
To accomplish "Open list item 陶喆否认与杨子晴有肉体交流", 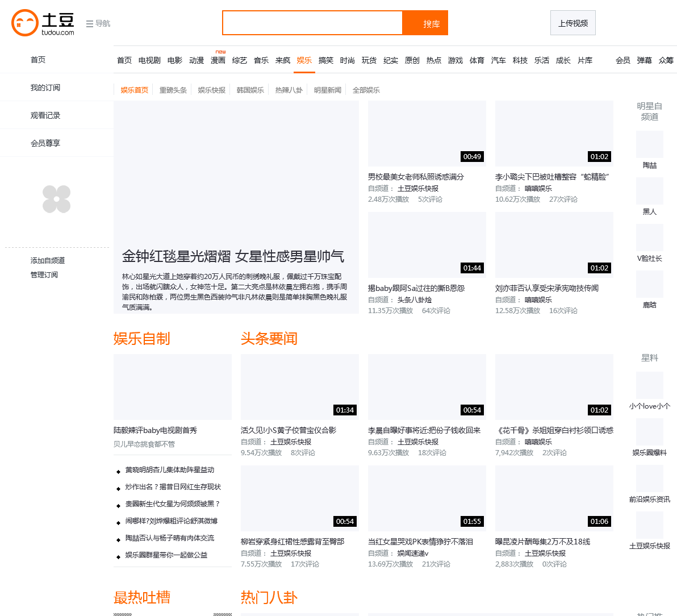I will point(170,538).
